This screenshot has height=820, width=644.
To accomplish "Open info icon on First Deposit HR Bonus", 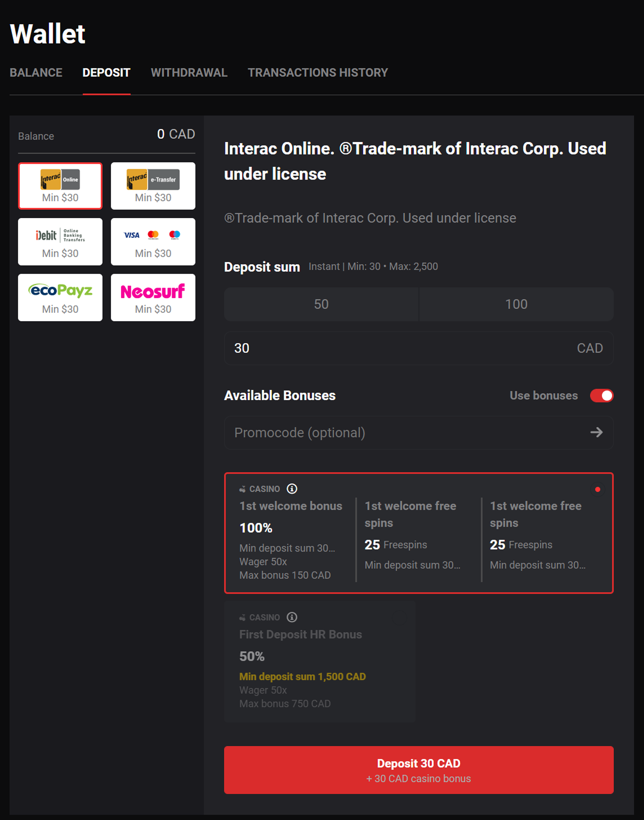I will pyautogui.click(x=292, y=617).
